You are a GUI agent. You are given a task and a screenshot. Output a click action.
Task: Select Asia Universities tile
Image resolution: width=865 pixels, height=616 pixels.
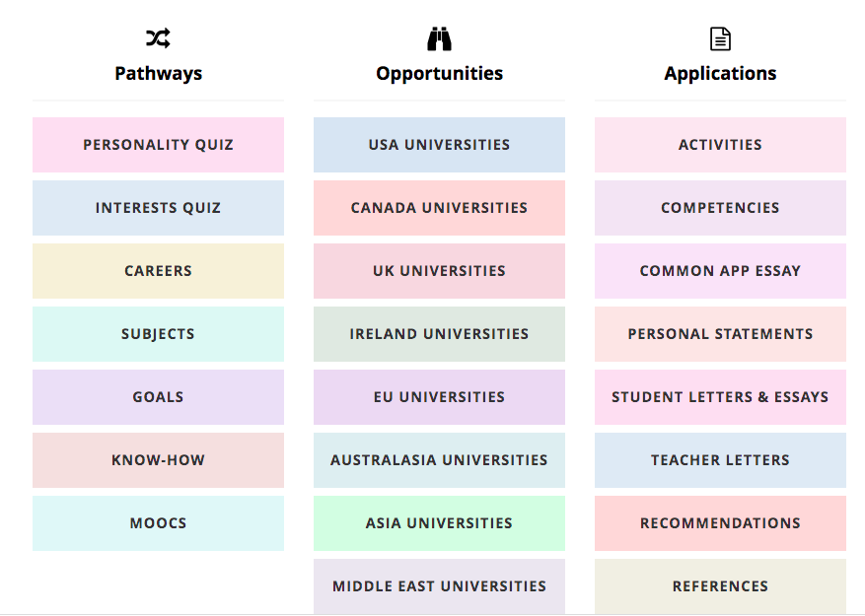tap(439, 523)
